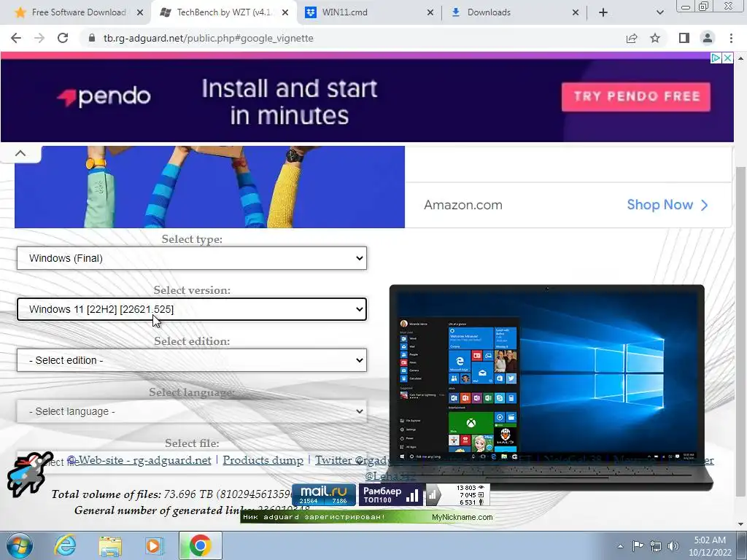Close the Pendo ad banner

click(728, 58)
